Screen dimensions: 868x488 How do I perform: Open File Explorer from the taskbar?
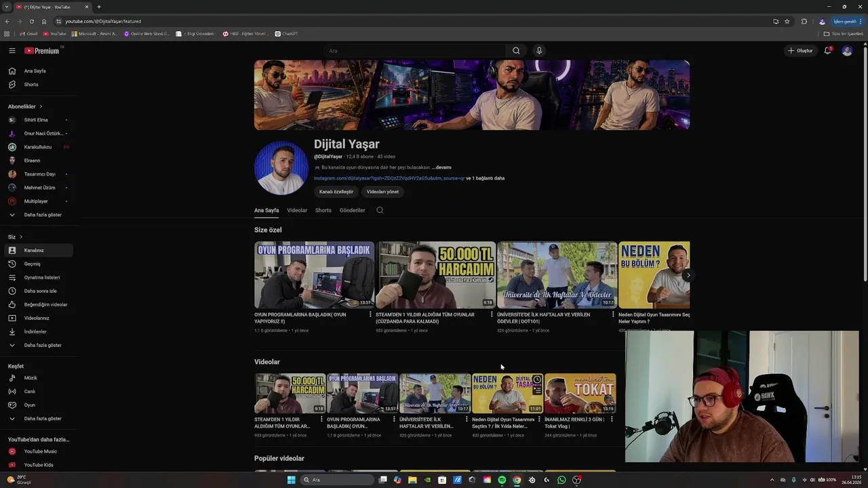point(412,480)
